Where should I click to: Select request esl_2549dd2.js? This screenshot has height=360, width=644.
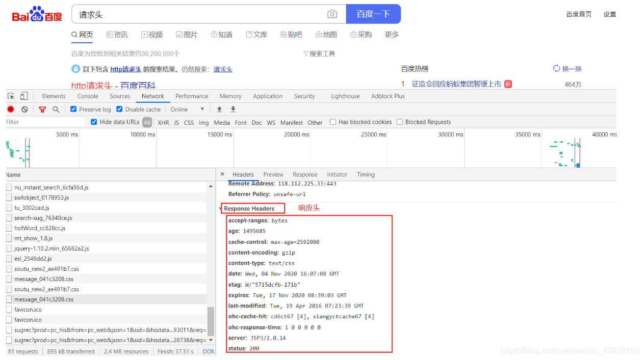click(x=33, y=259)
